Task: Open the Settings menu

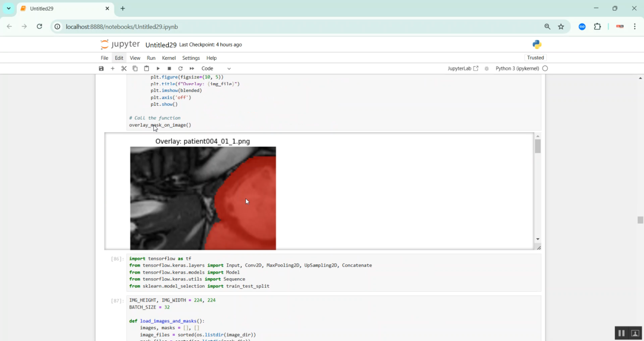Action: point(191,58)
